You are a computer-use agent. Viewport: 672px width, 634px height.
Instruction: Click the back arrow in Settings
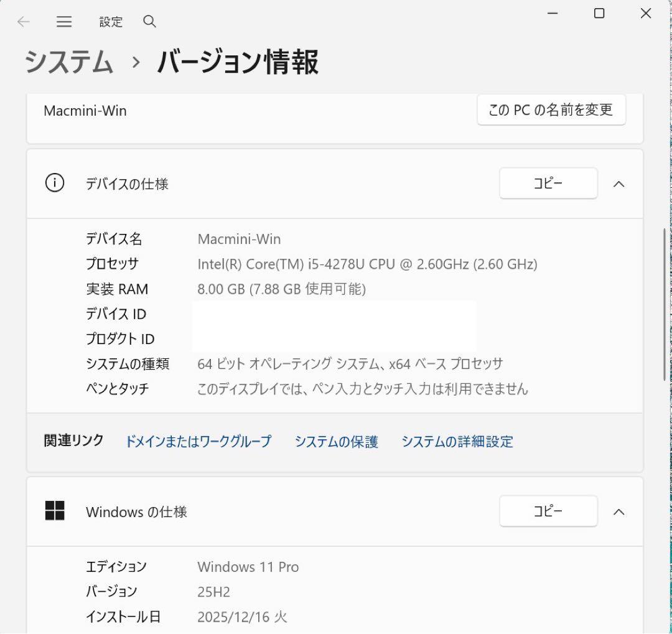(23, 21)
